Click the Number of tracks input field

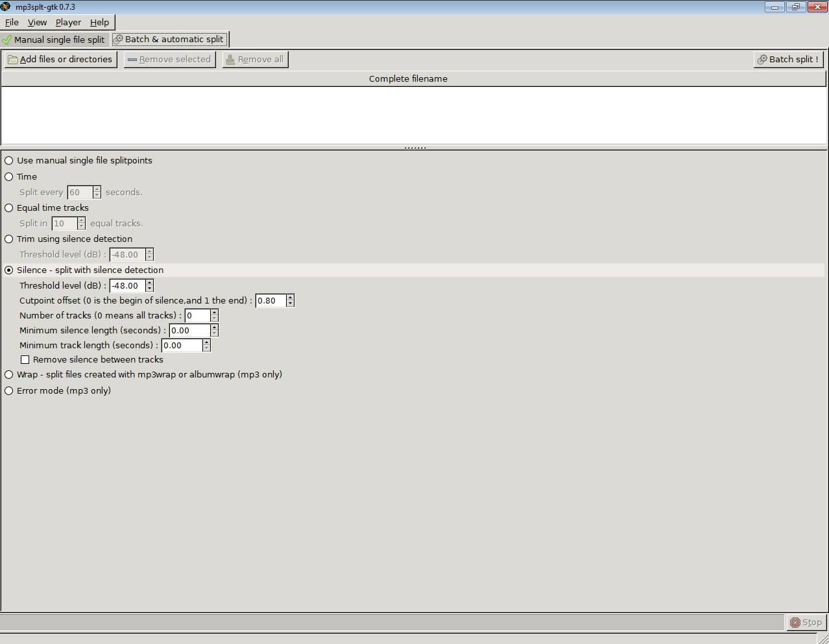[197, 315]
